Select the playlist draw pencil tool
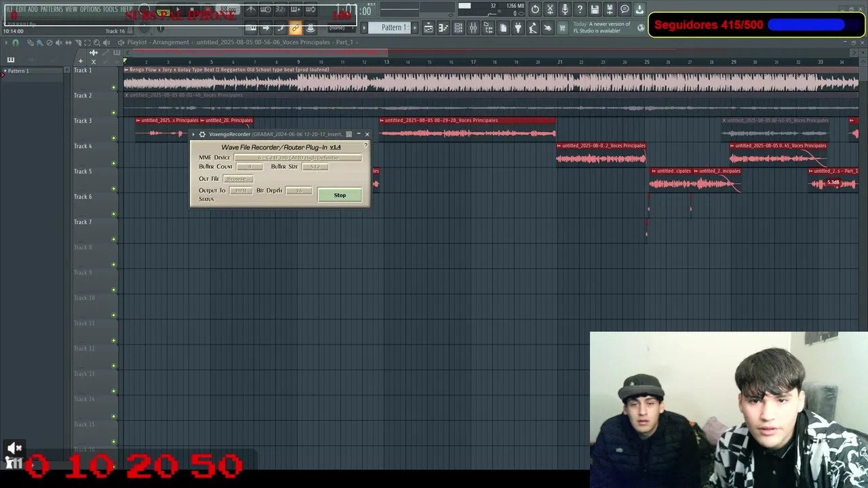Image resolution: width=868 pixels, height=488 pixels. [31, 43]
